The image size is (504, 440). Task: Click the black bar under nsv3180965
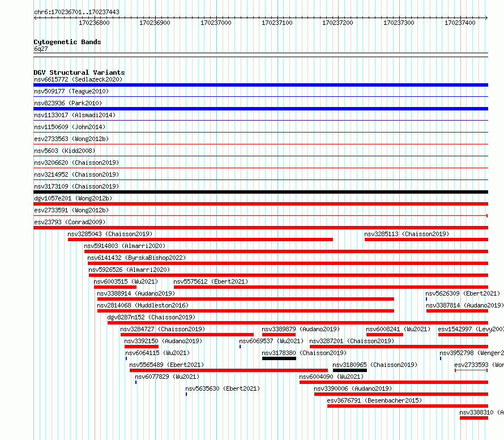point(350,370)
